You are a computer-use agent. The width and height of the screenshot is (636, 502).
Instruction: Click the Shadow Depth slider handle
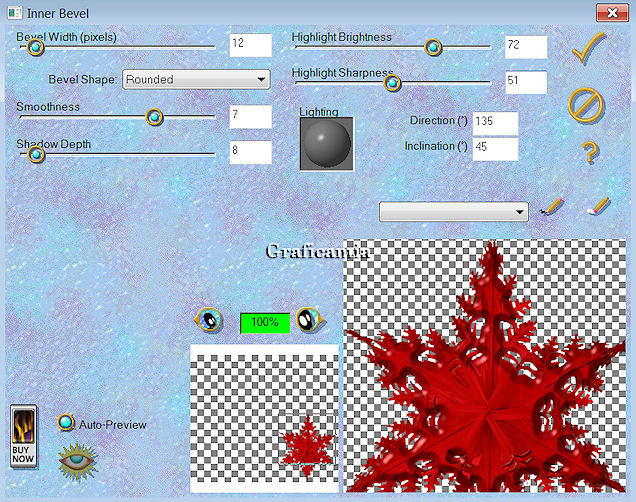point(36,154)
